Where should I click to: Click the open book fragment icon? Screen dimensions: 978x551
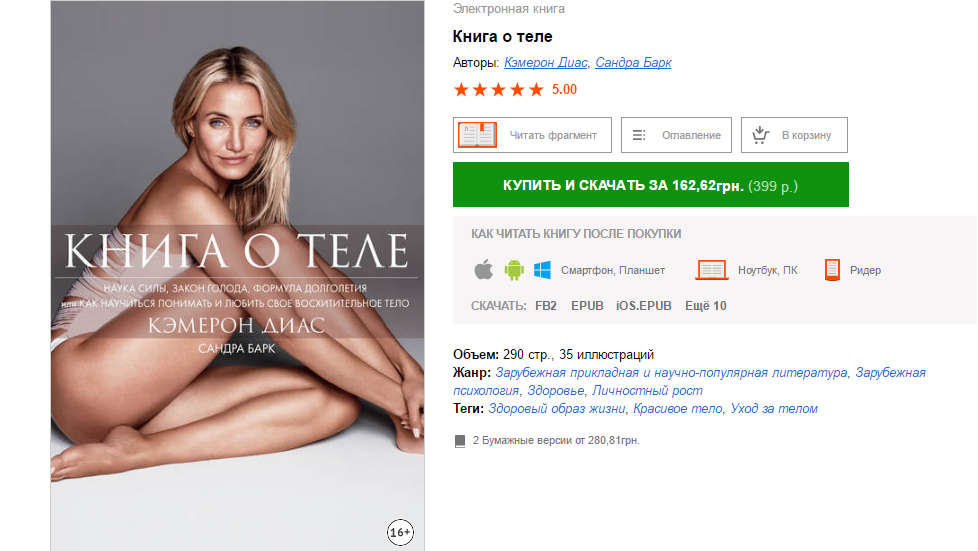coord(477,135)
